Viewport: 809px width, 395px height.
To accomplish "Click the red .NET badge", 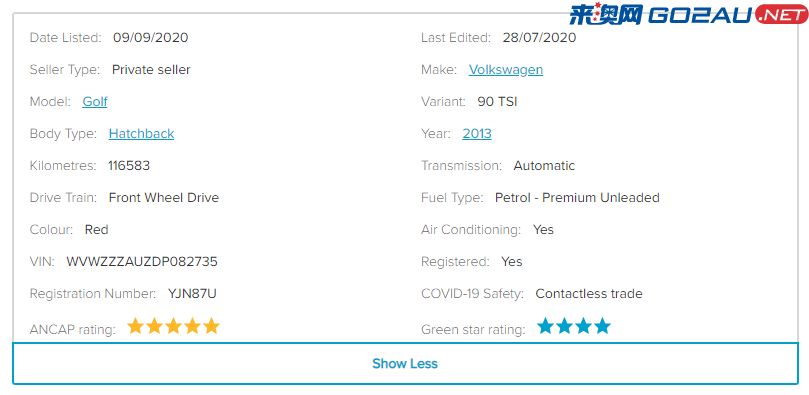I will pyautogui.click(x=781, y=15).
